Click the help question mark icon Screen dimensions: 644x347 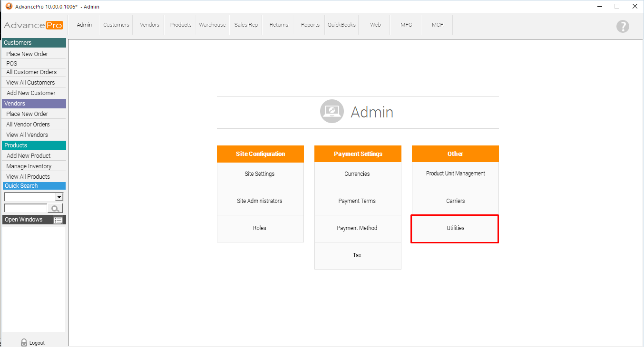click(x=623, y=27)
